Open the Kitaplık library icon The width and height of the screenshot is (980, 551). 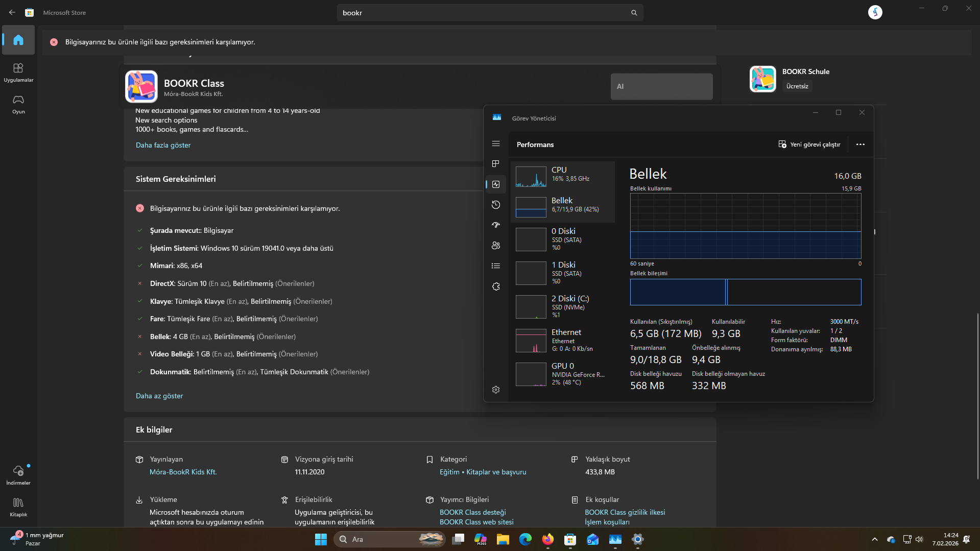(18, 507)
